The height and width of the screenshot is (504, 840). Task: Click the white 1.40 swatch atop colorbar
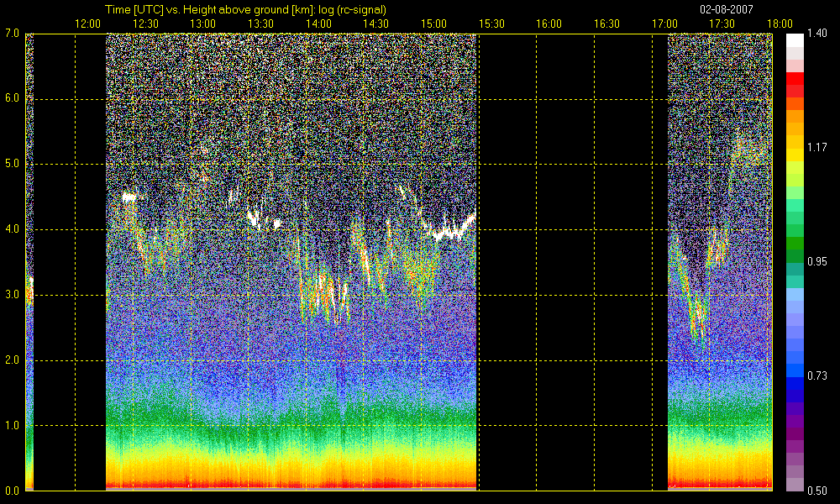(795, 40)
